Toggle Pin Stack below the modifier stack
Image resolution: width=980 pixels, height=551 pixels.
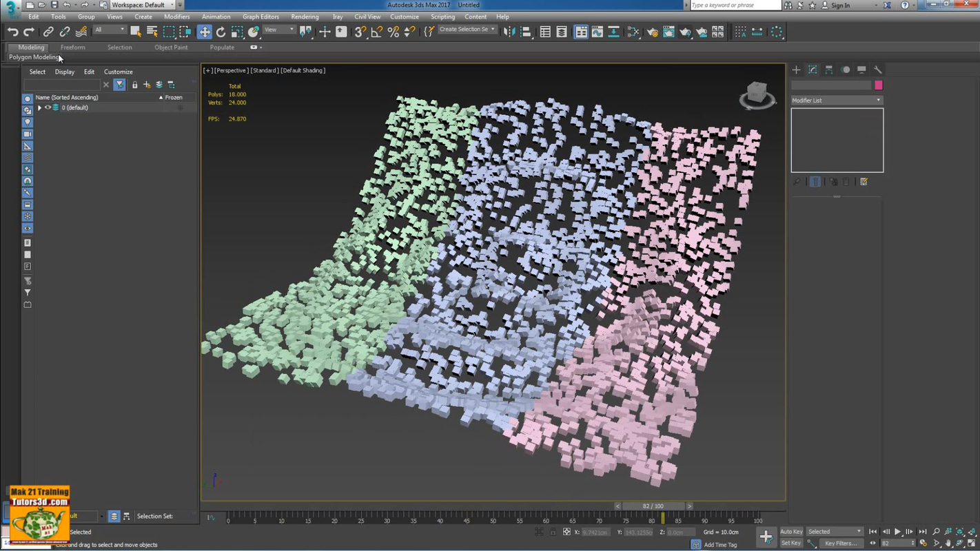pyautogui.click(x=797, y=181)
